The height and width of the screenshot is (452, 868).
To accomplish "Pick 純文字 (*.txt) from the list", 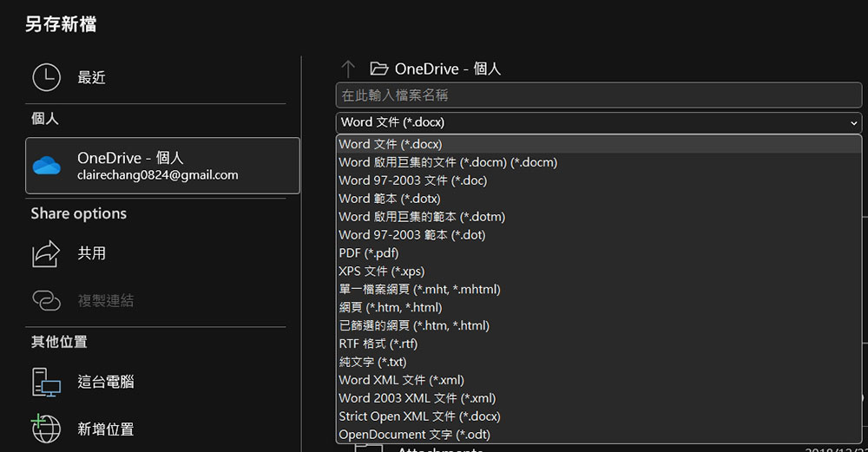I will (598, 362).
